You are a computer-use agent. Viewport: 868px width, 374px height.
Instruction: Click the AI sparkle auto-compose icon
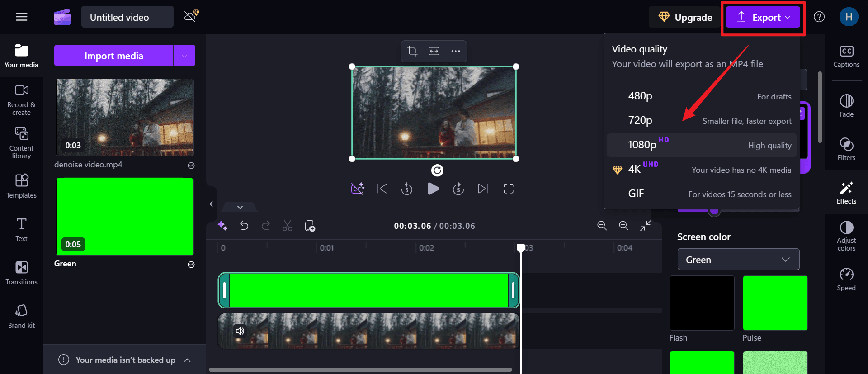coord(222,226)
